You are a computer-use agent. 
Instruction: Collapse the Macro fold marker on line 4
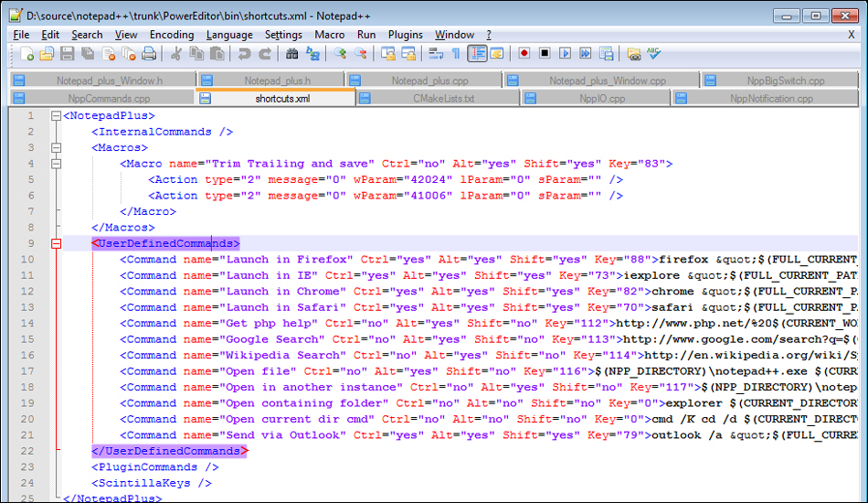pos(56,164)
